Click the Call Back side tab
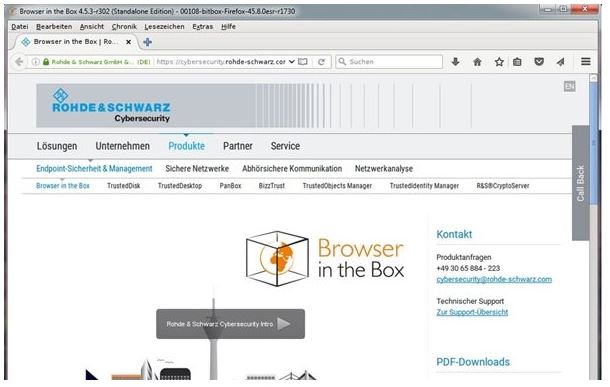The height and width of the screenshot is (387, 610). click(x=580, y=183)
